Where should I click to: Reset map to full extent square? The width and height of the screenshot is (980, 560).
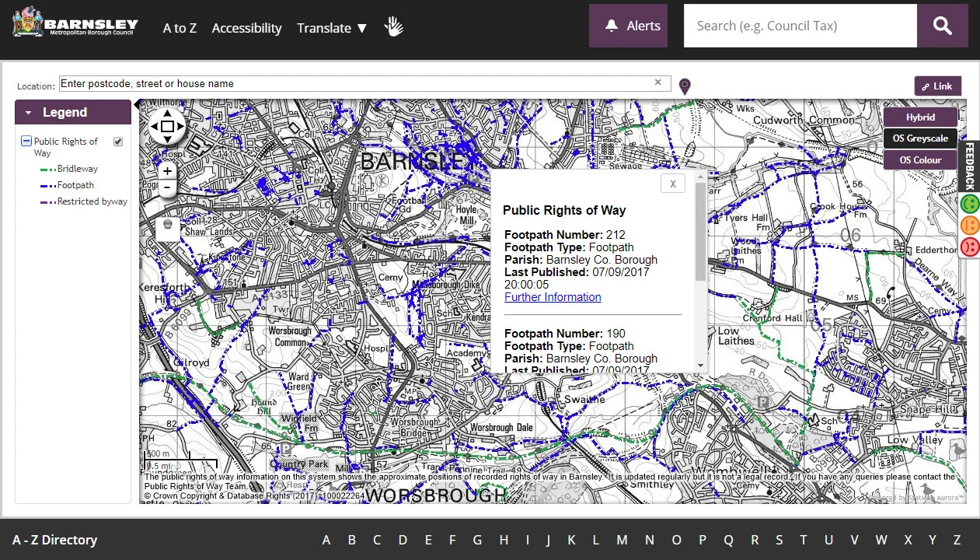tap(167, 127)
